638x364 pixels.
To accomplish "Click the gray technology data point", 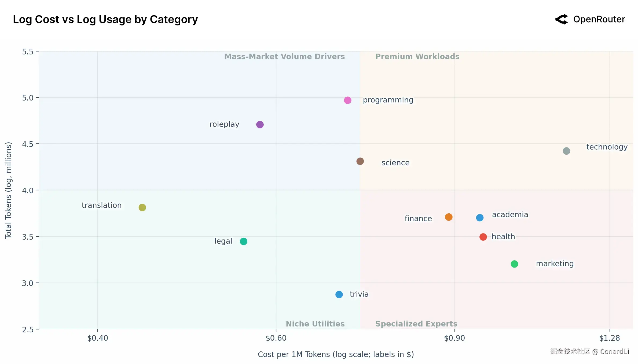I will tap(566, 151).
